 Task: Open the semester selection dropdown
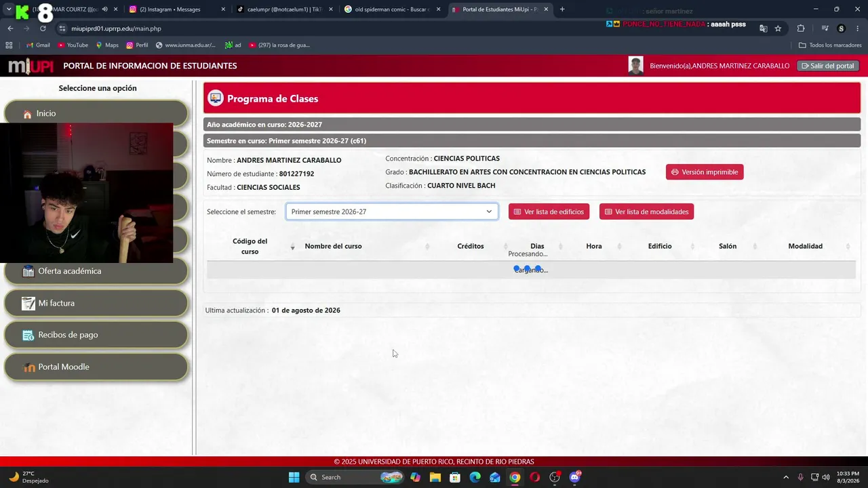coord(392,211)
